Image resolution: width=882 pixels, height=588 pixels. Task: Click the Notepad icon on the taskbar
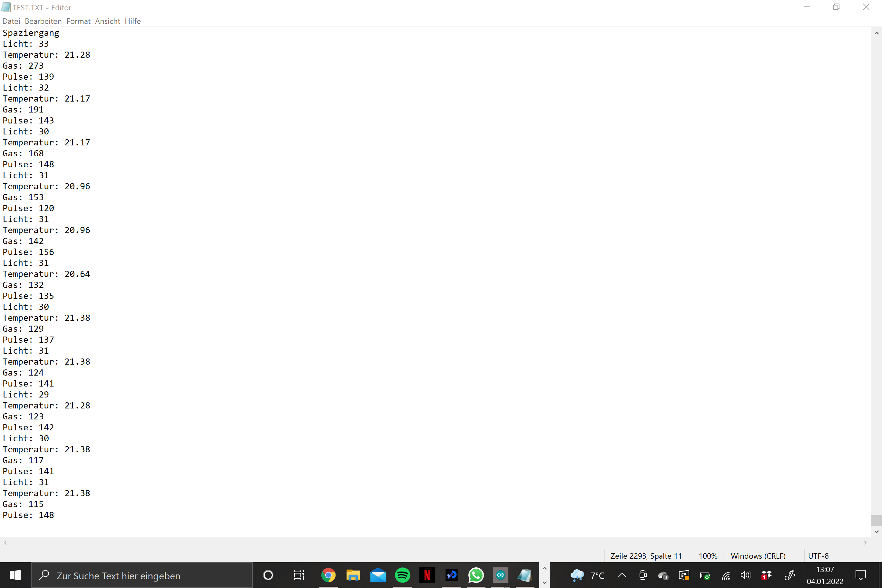point(524,575)
